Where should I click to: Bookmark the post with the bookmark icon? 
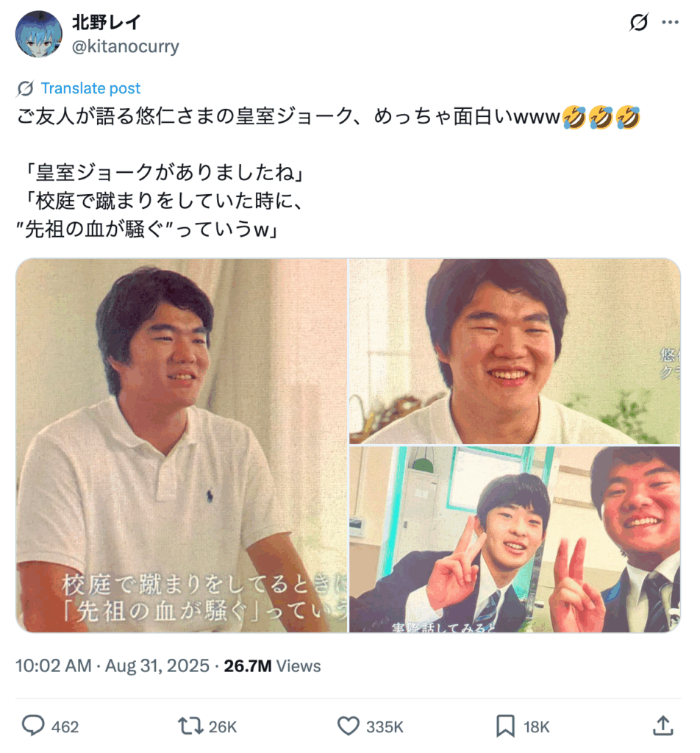tap(505, 726)
